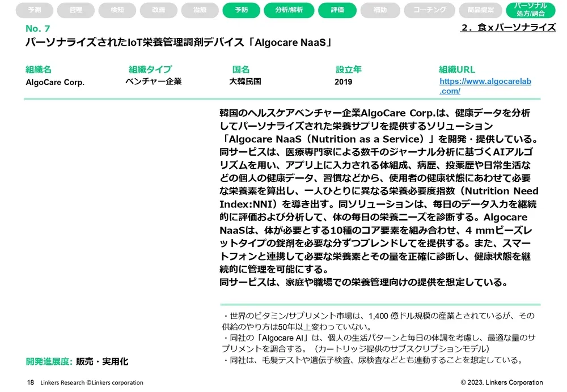
Task: Select the 管理 category pill
Action: tap(75, 10)
